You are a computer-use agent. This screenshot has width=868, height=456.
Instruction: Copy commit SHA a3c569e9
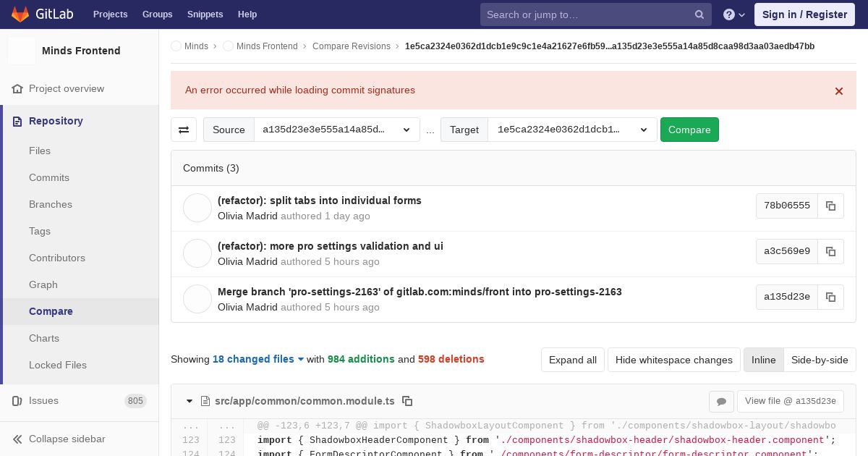[x=831, y=251]
